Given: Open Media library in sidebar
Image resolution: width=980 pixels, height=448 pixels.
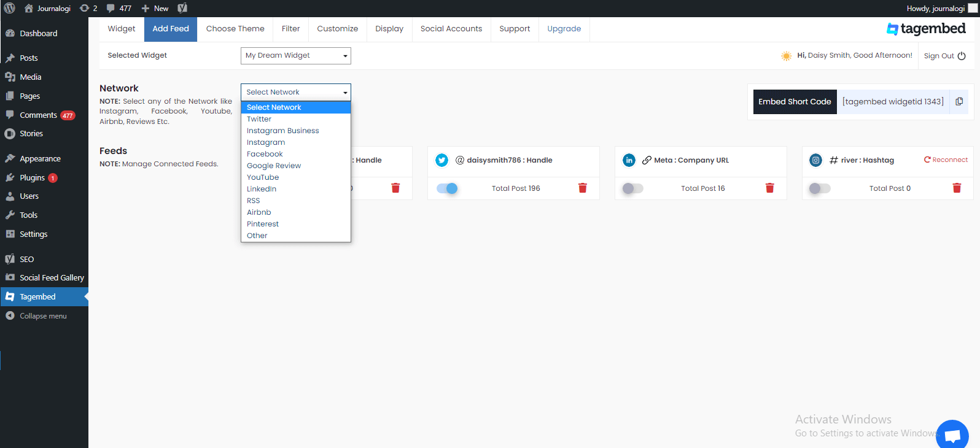Looking at the screenshot, I should click(x=44, y=77).
